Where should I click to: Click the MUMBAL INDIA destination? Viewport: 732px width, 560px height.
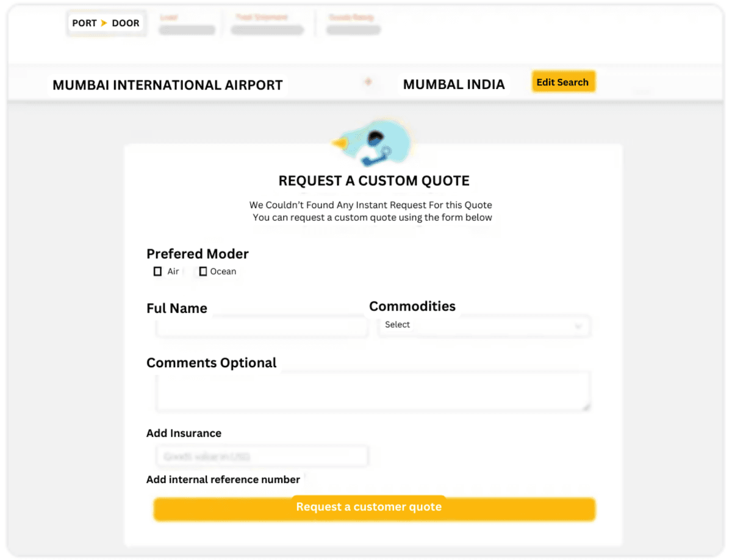pos(454,85)
